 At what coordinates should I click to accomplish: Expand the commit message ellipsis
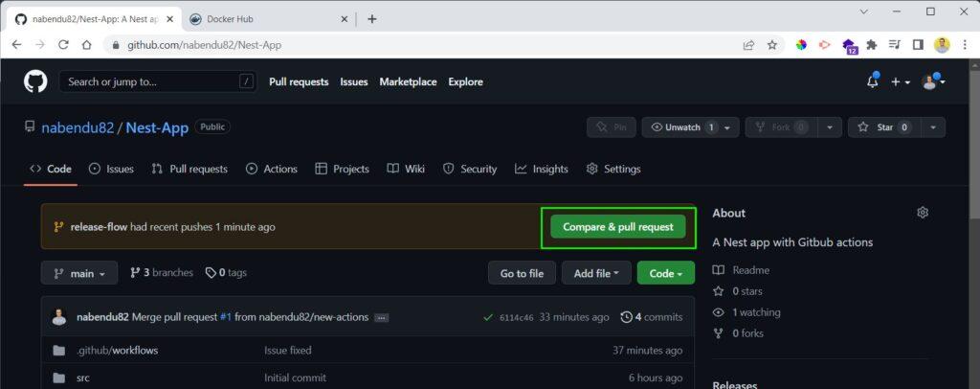381,318
